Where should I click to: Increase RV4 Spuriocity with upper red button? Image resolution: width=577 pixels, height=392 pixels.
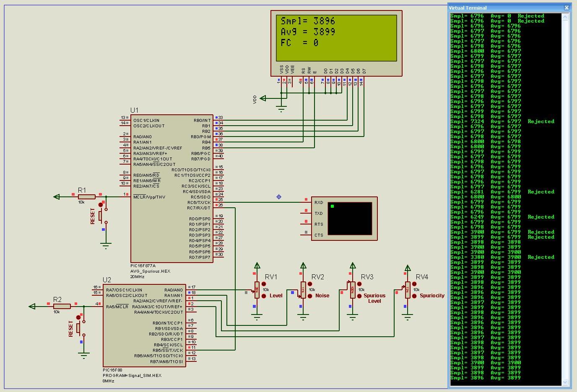coord(414,284)
